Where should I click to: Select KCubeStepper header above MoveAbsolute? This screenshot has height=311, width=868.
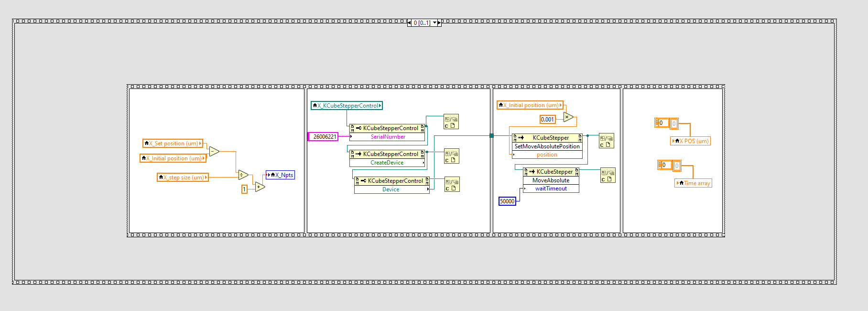(x=551, y=172)
